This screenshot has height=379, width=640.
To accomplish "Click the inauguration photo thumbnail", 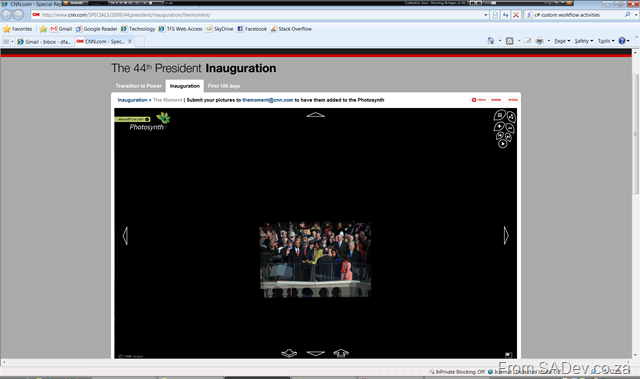I will click(x=315, y=259).
